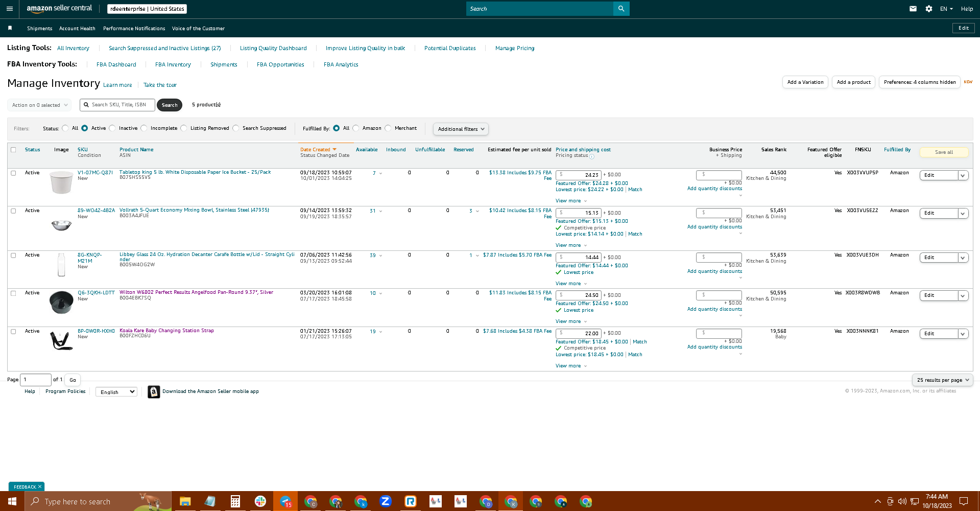980x511 pixels.
Task: Click the Search SKU, Title, ISBN field
Action: click(x=117, y=105)
